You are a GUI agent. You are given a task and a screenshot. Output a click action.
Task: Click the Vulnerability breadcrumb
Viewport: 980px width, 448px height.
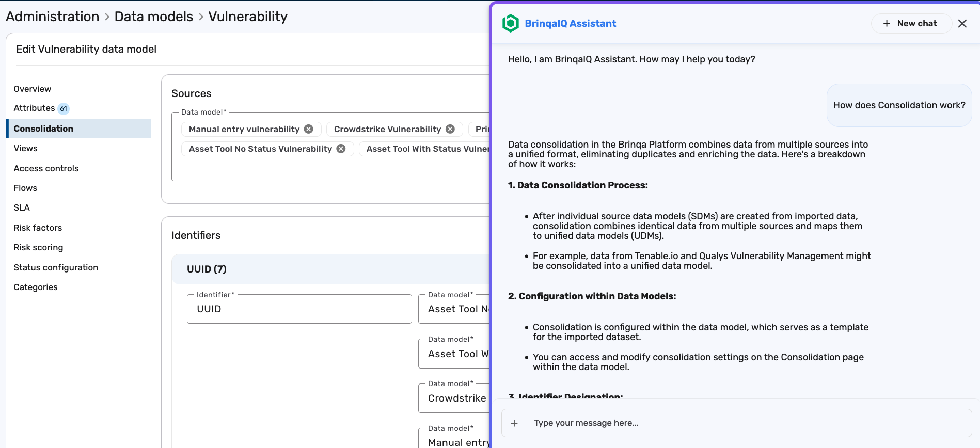click(248, 17)
